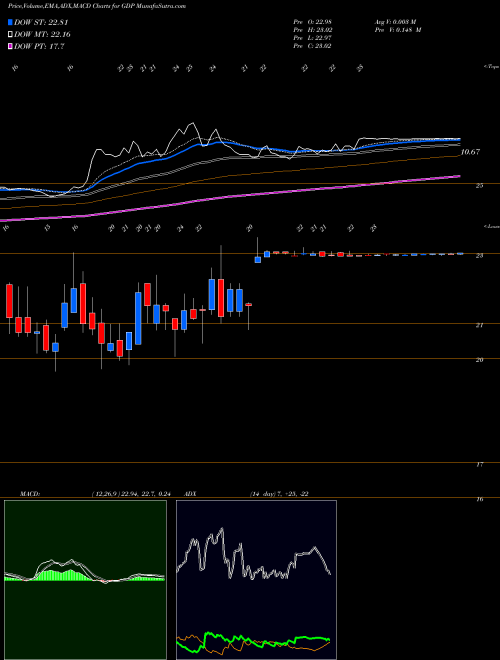Click the price axis label 25
Image resolution: width=500 pixels, height=660 pixels.
click(x=479, y=185)
